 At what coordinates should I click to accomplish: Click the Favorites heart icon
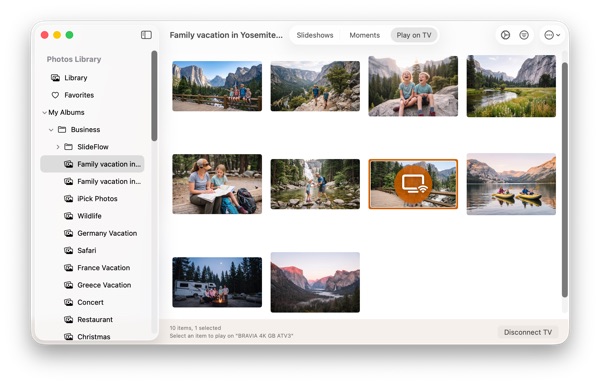point(55,95)
